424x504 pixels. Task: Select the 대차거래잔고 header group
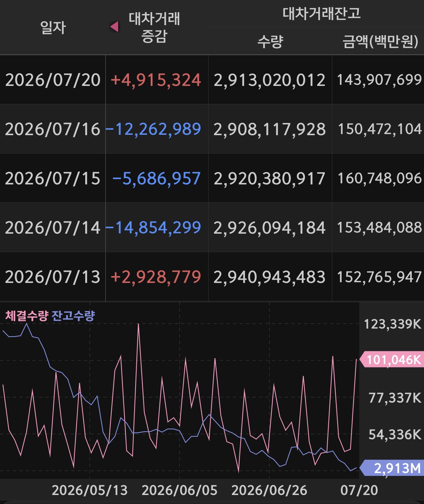coord(322,13)
